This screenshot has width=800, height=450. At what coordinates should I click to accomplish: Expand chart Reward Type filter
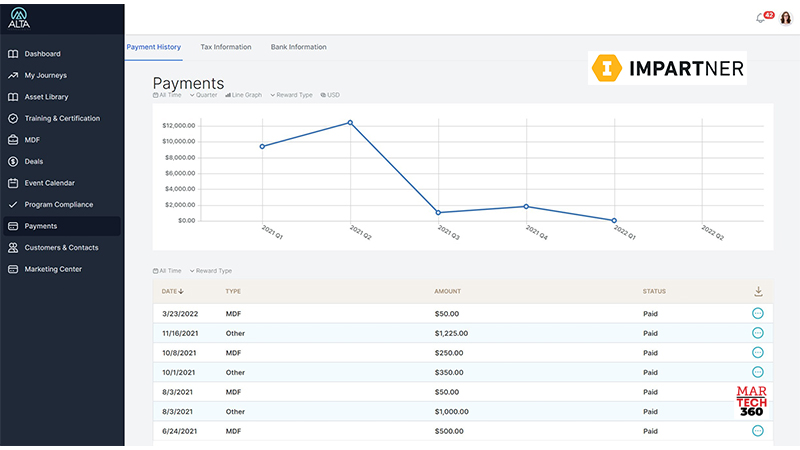[291, 95]
